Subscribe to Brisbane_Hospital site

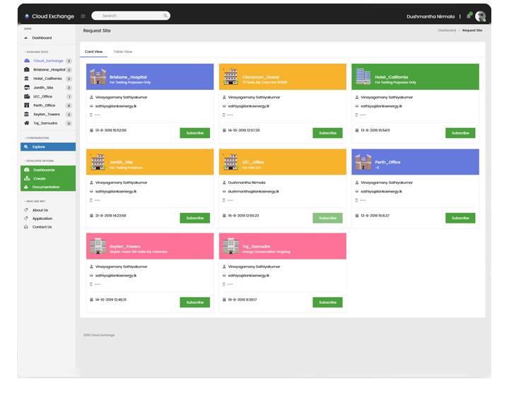click(194, 133)
